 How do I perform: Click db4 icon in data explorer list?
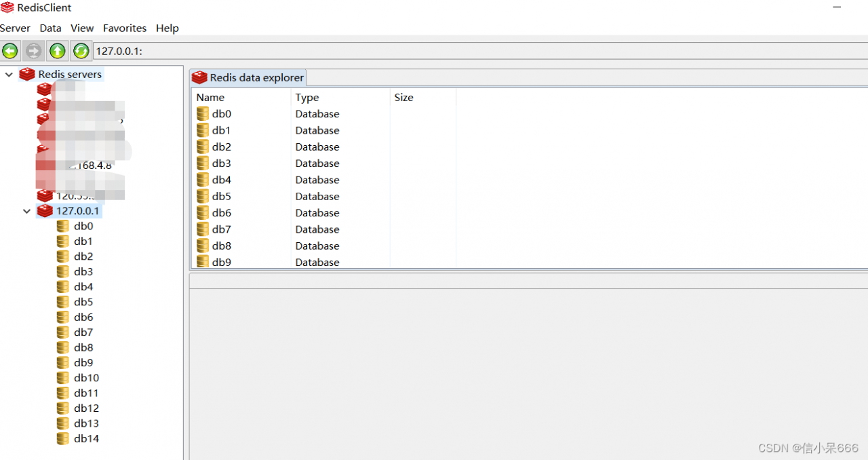[203, 180]
